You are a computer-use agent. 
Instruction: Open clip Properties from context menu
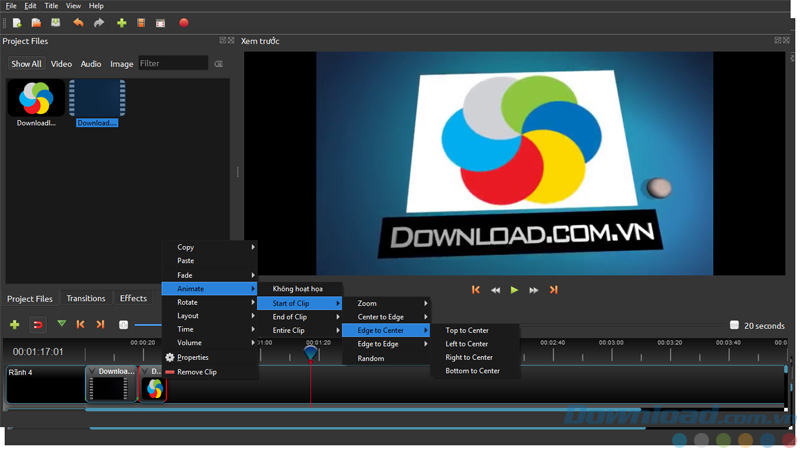[193, 357]
